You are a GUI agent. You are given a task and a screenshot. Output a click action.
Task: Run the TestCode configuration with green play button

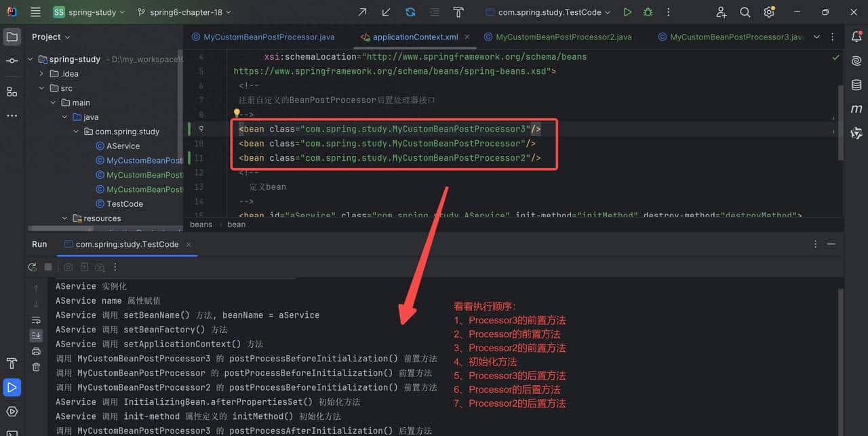click(627, 12)
